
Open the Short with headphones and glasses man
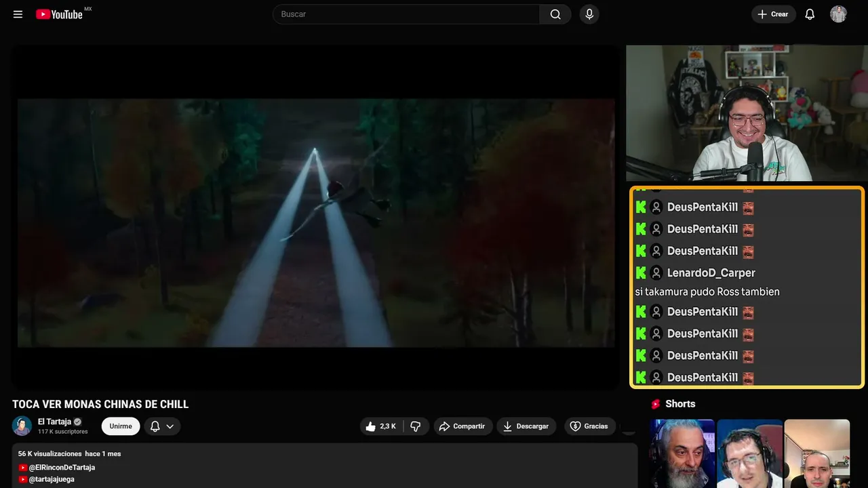[x=750, y=453]
